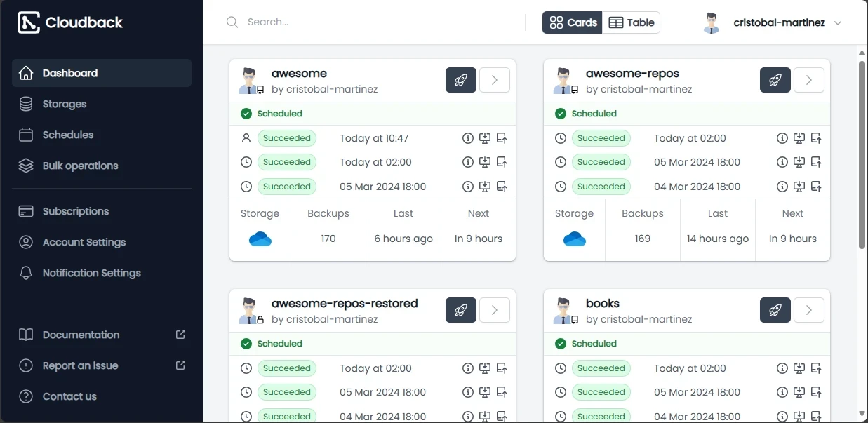Restore awesome-repos-restored backup from 05 Mar 2024 18:00
868x423 pixels.
(x=502, y=392)
